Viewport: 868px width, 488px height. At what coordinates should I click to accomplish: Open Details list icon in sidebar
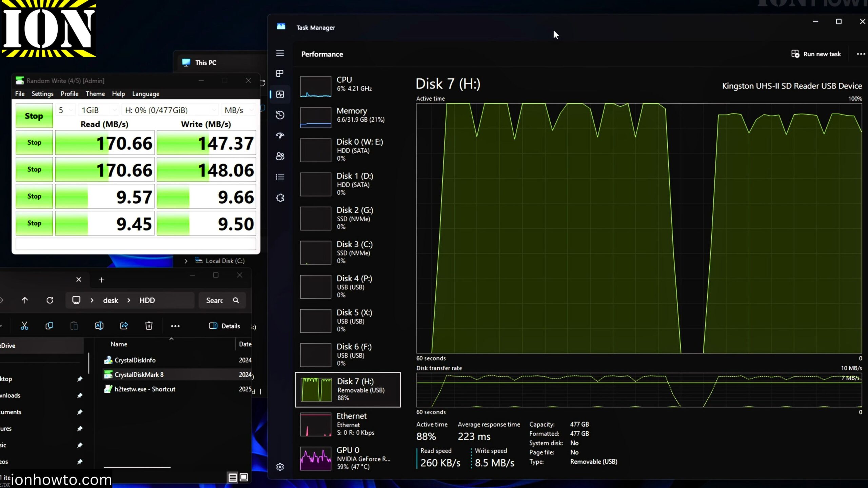tap(280, 177)
